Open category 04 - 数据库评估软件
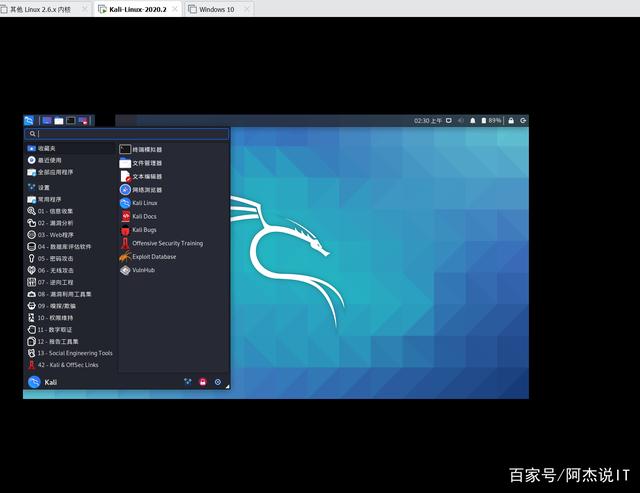 [70, 246]
